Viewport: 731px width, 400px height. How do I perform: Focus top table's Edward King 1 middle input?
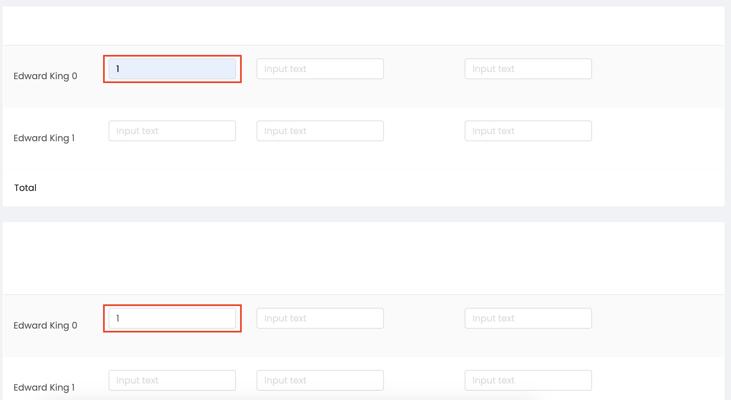pos(320,131)
